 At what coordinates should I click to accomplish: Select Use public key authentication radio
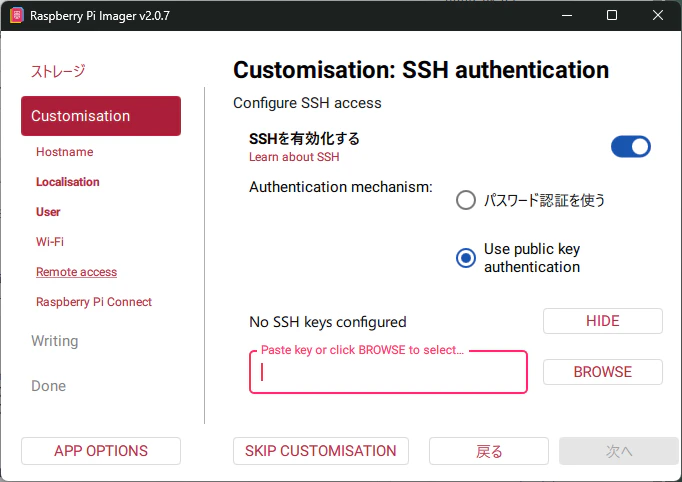[x=466, y=258]
